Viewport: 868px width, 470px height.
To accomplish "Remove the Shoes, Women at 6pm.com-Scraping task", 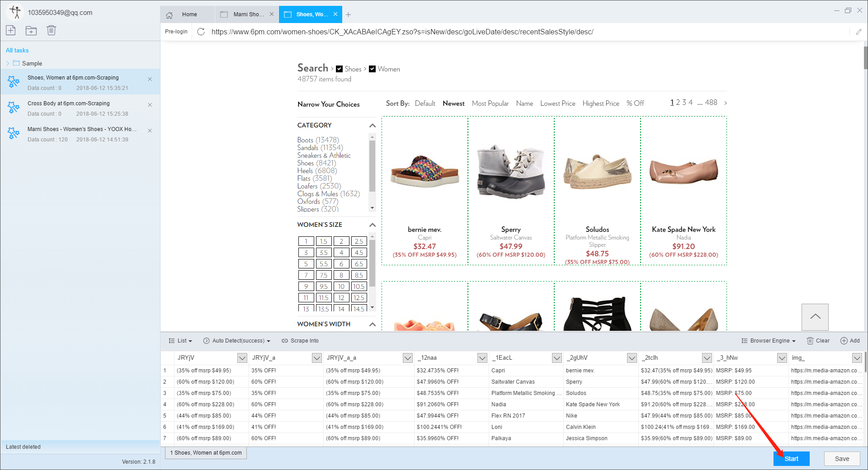I will click(x=150, y=79).
